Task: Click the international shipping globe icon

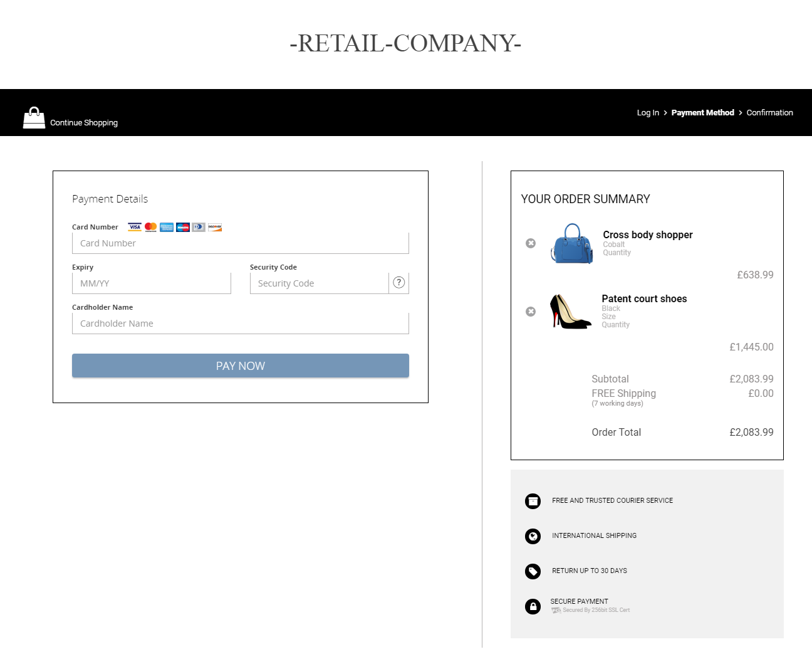Action: [x=533, y=536]
